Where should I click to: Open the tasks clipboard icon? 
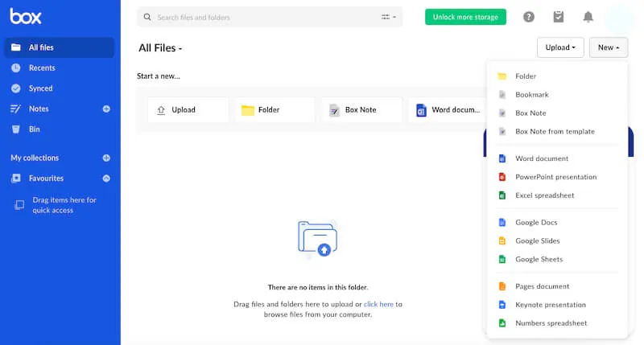[559, 17]
